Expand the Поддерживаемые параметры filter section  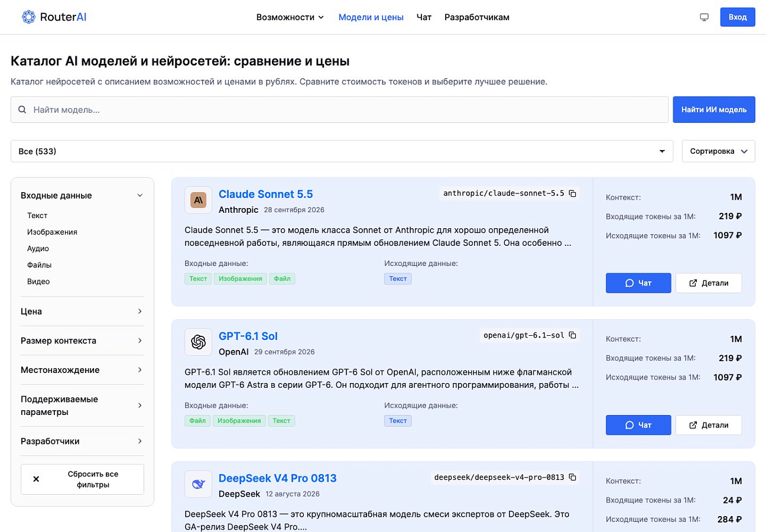[x=82, y=406]
